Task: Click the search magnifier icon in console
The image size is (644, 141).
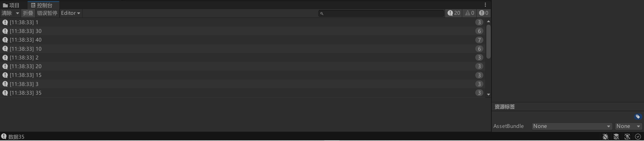Action: tap(322, 13)
